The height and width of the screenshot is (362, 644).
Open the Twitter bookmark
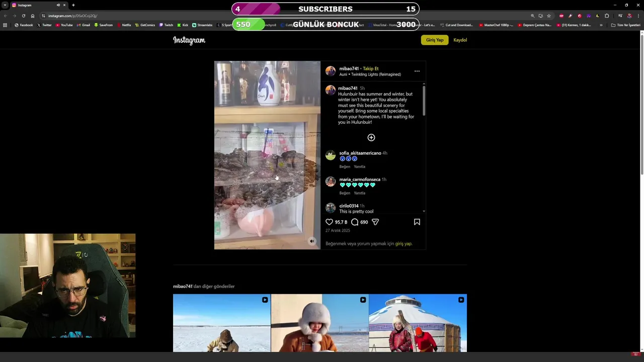44,25
